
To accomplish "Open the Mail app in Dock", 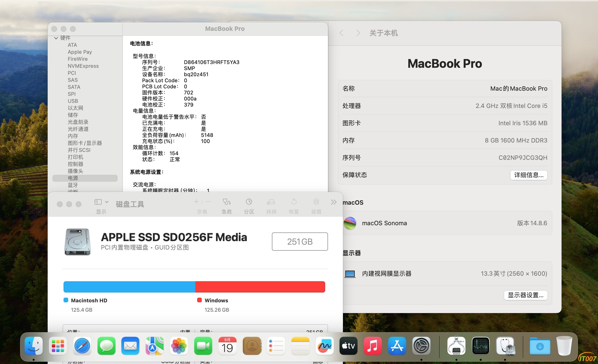I will (130, 346).
